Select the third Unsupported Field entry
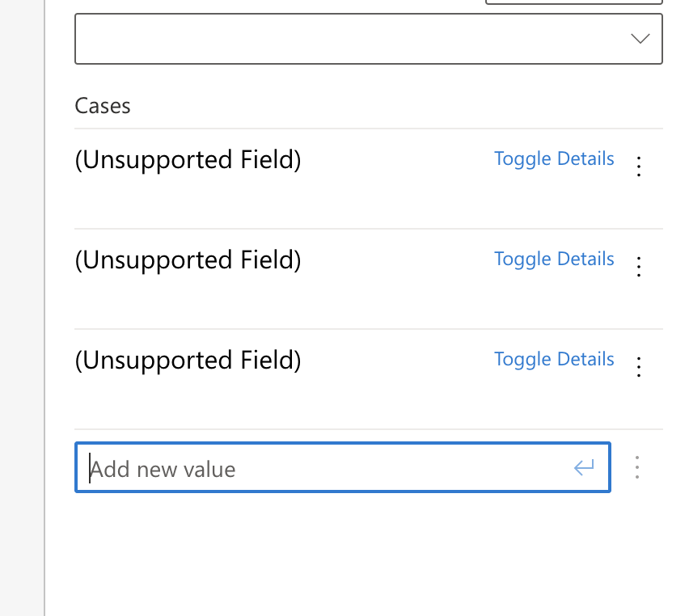 tap(188, 361)
